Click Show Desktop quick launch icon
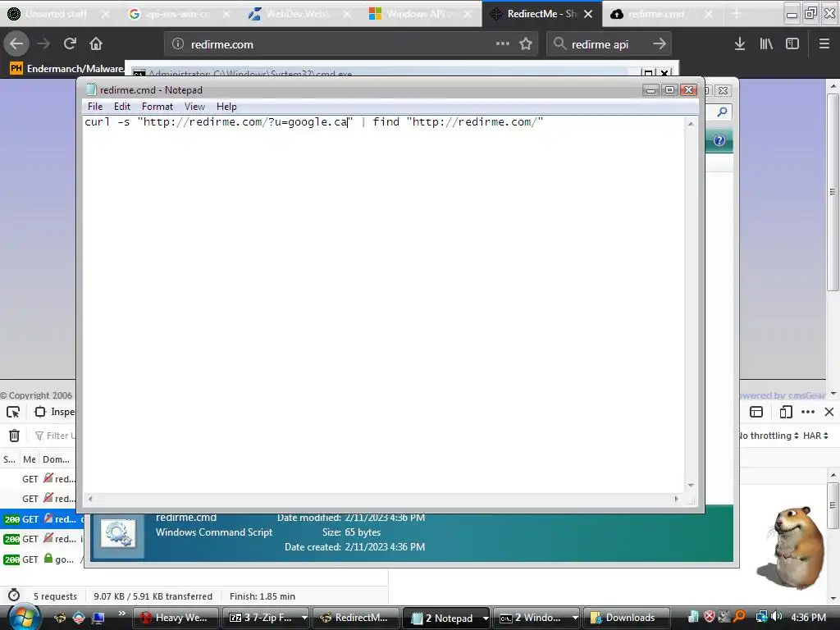The width and height of the screenshot is (840, 630). 98,619
